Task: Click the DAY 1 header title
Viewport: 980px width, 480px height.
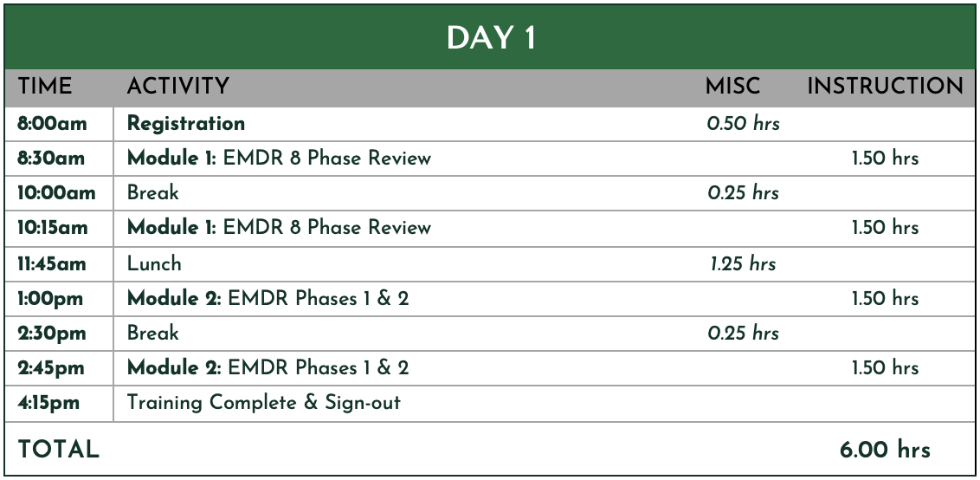Action: (491, 39)
